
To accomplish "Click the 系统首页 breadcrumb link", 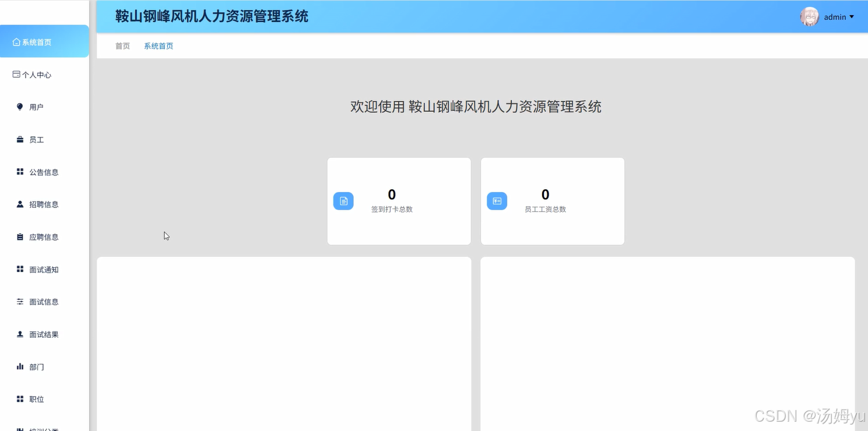I will tap(159, 46).
